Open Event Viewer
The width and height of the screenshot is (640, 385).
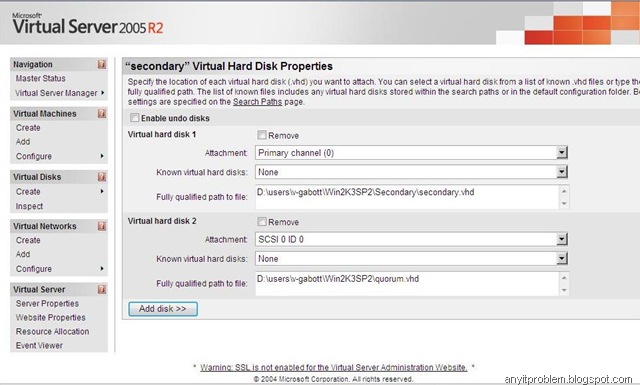point(39,346)
